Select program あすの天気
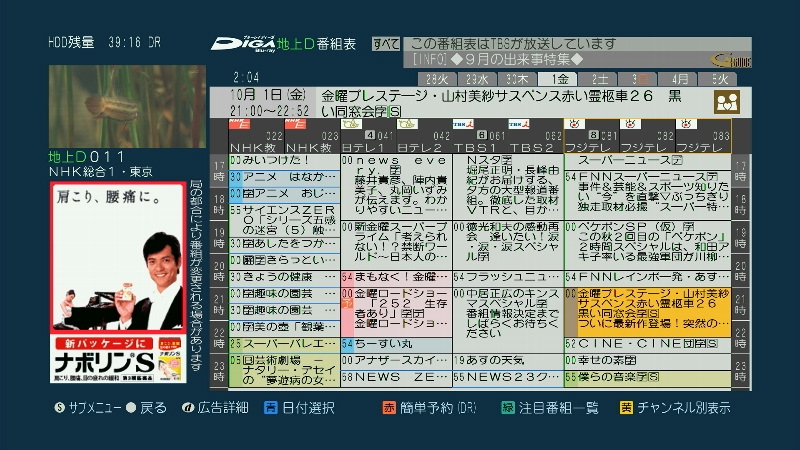 (x=508, y=361)
